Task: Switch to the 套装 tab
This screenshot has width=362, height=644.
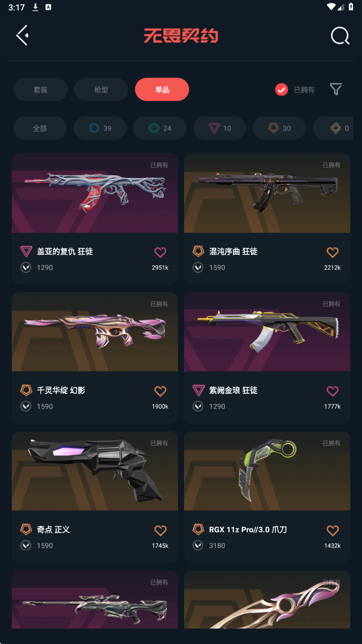Action: (40, 89)
